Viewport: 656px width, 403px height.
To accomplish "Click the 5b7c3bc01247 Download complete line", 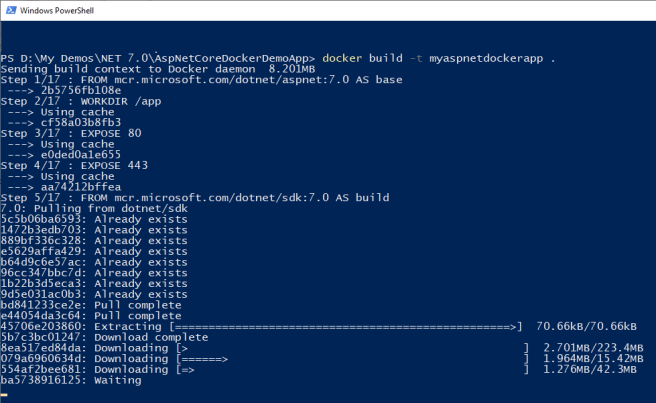I will 104,337.
